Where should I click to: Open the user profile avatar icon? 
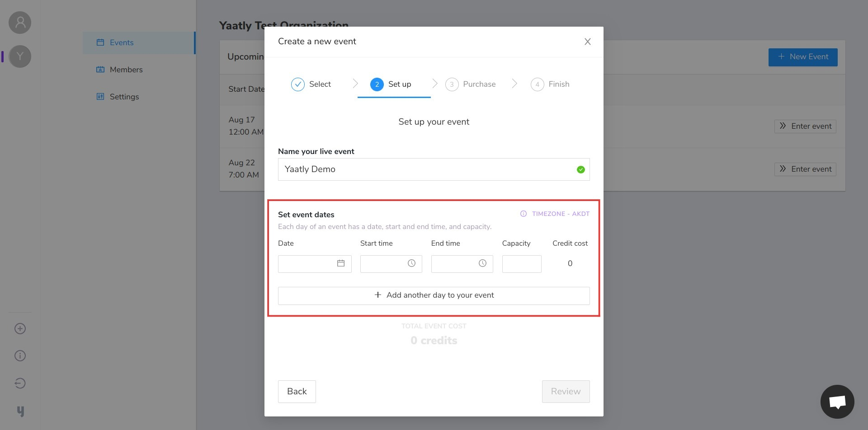[20, 23]
